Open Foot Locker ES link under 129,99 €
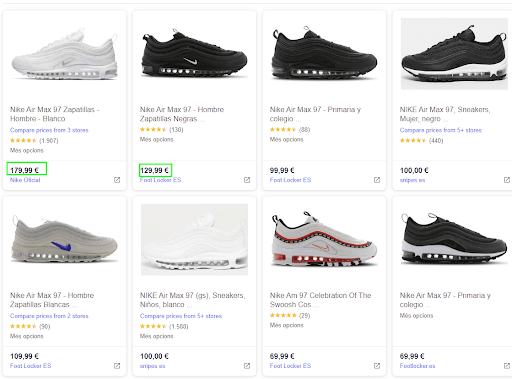 point(160,180)
